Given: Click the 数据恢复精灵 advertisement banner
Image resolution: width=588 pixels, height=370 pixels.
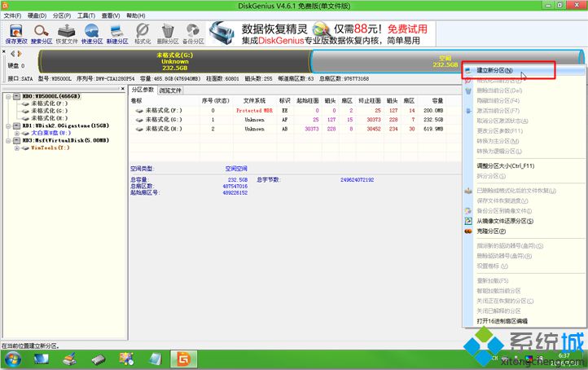Looking at the screenshot, I should pos(322,33).
